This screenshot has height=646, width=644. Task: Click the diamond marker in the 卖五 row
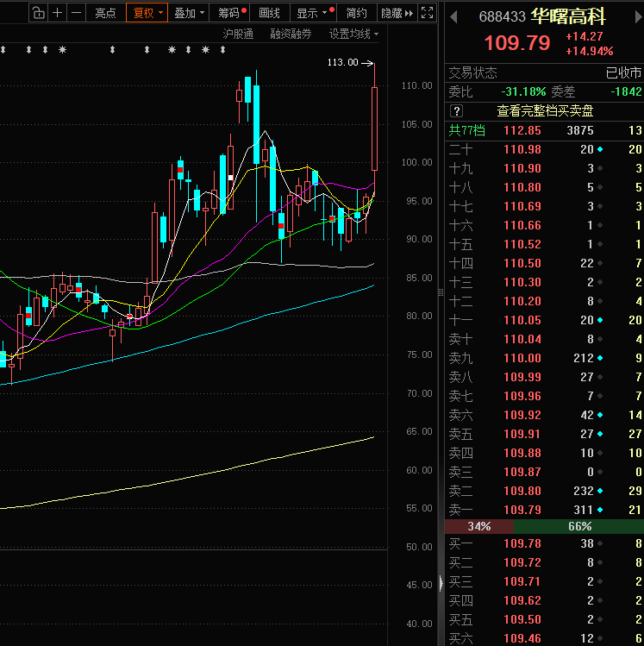(600, 434)
